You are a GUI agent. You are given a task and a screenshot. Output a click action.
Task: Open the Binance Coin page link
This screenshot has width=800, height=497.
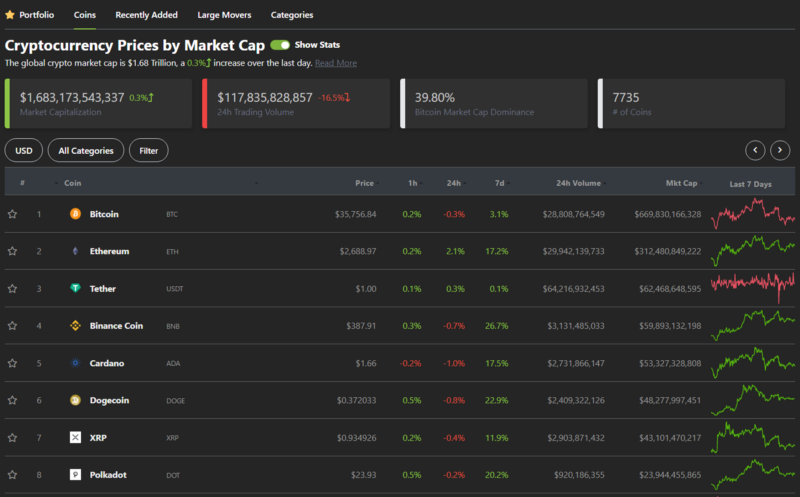[x=116, y=326]
